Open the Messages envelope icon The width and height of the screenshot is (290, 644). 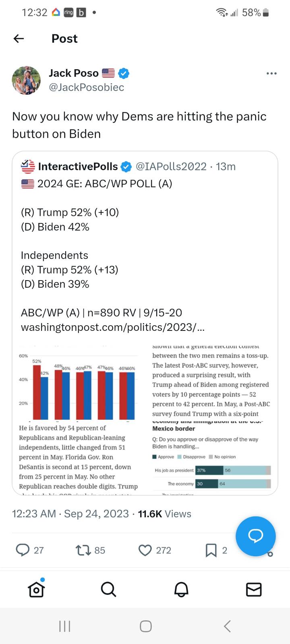[254, 590]
